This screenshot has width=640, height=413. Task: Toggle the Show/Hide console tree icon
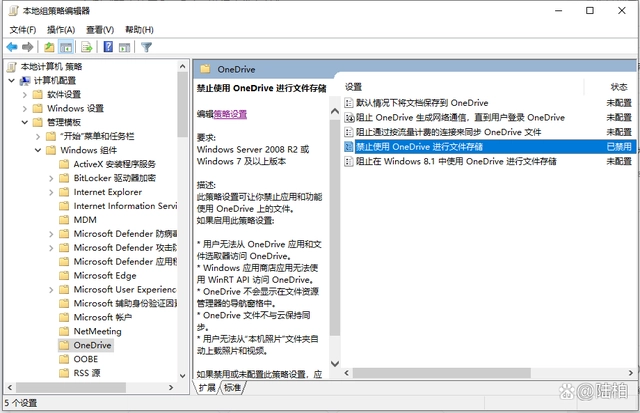[x=66, y=47]
